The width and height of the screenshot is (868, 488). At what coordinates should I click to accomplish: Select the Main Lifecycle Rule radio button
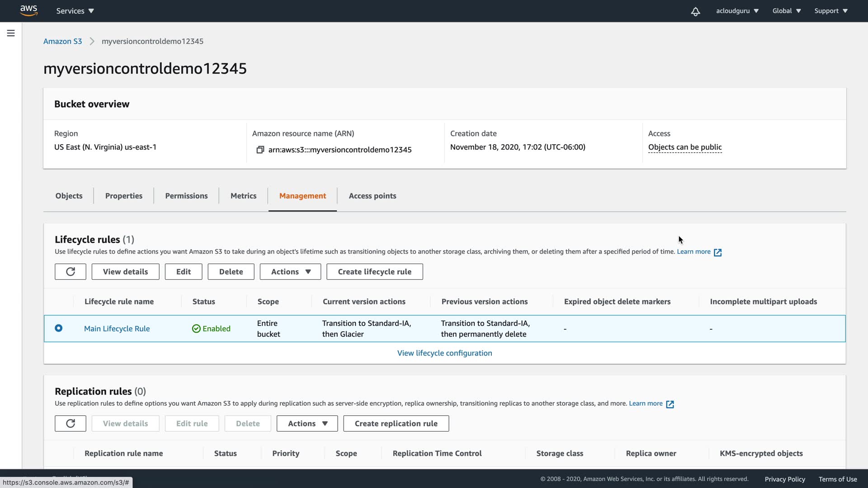[59, 328]
